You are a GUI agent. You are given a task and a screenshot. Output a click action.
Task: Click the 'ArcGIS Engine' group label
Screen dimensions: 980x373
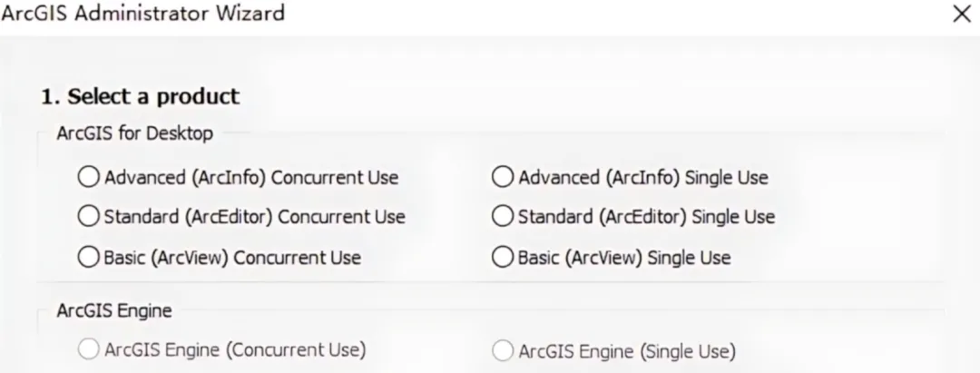point(114,310)
